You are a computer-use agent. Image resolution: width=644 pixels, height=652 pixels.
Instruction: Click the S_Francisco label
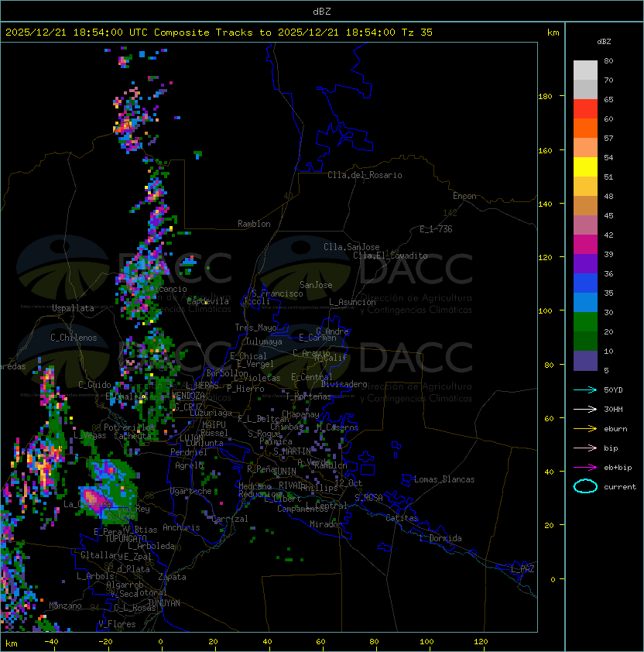point(278,293)
